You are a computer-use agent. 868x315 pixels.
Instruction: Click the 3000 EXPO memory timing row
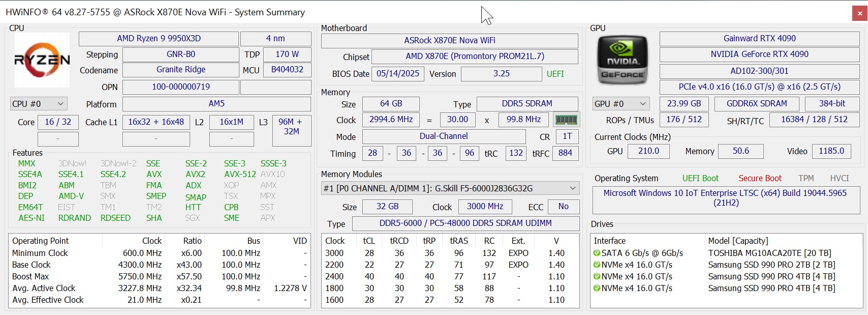[x=450, y=253]
